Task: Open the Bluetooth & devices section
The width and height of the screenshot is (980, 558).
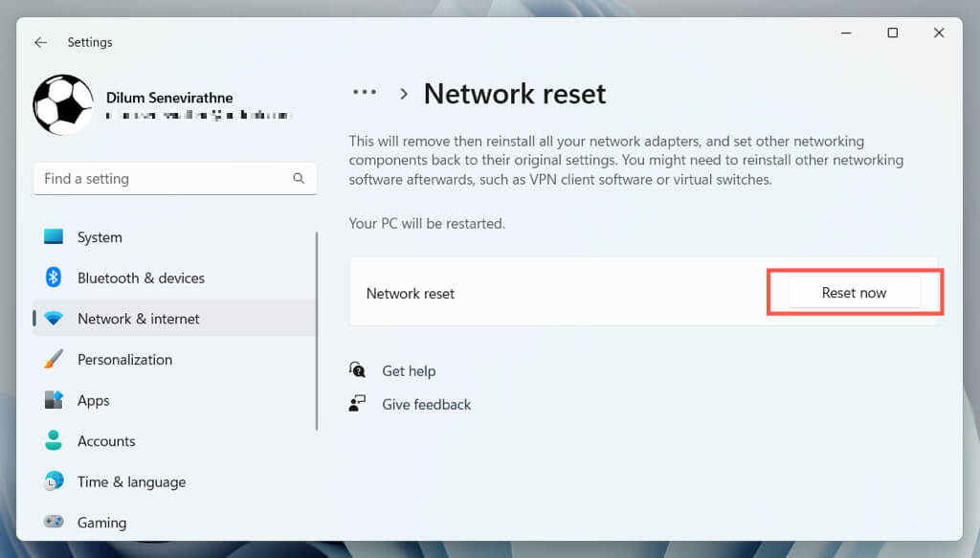Action: point(141,278)
